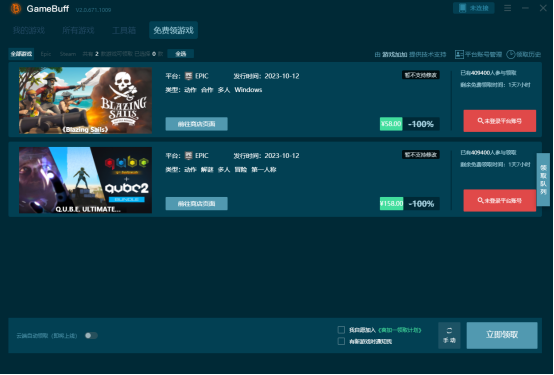Click red 未登录平台账号 button for Q.U.B.E.
Image resolution: width=554 pixels, height=375 pixels.
click(x=500, y=200)
